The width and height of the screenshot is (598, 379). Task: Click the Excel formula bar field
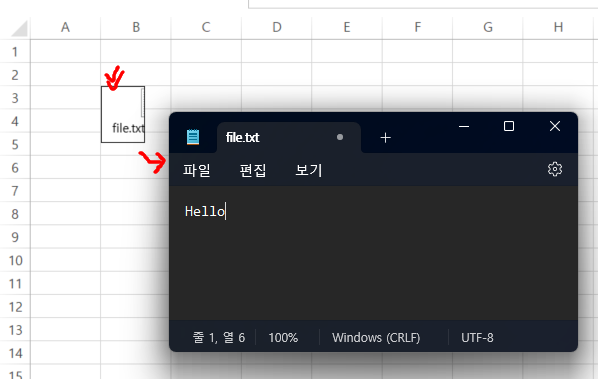click(x=423, y=4)
